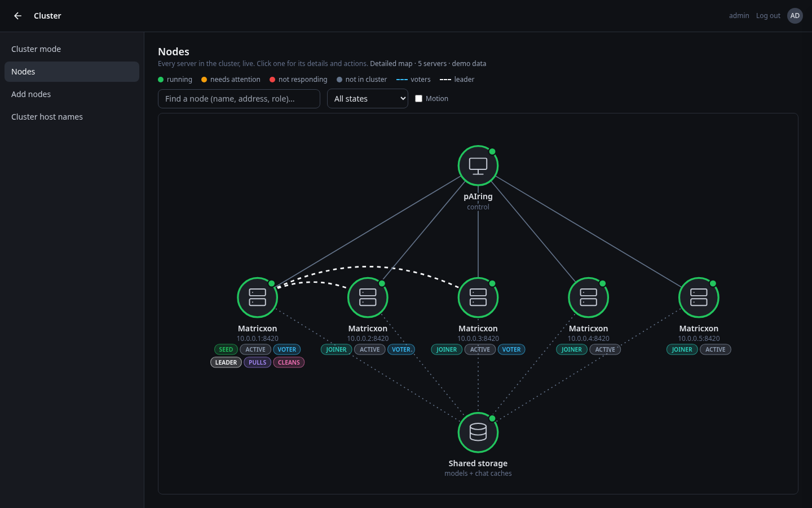Click the ACTIVE badge under 10.0.0.4:8420
812x508 pixels.
point(605,349)
